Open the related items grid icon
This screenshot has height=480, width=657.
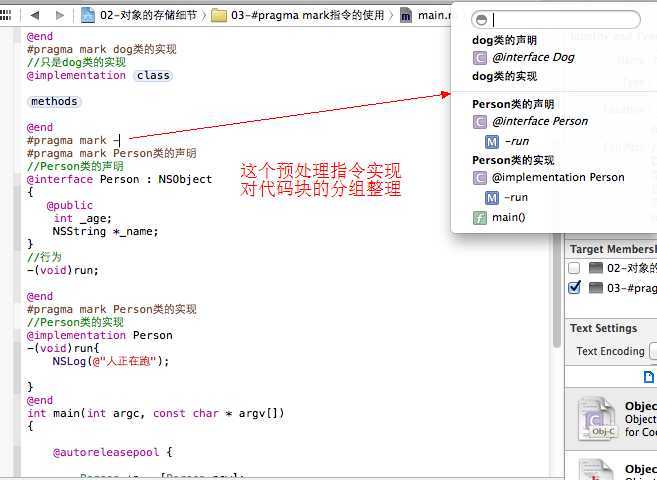tap(5, 15)
